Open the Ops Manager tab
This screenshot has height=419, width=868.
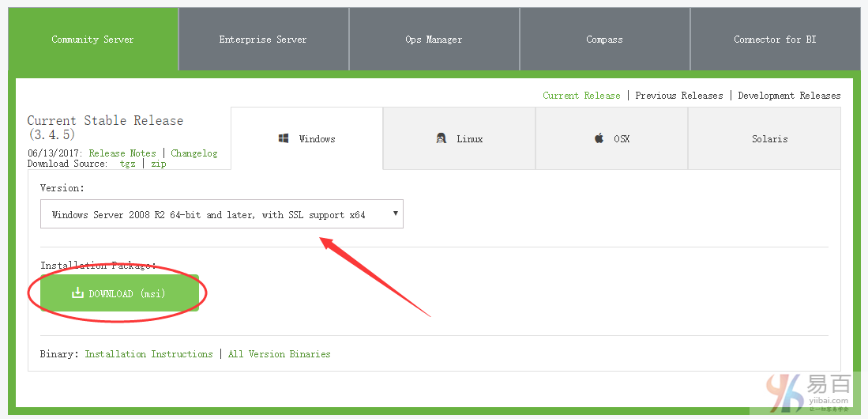tap(434, 40)
